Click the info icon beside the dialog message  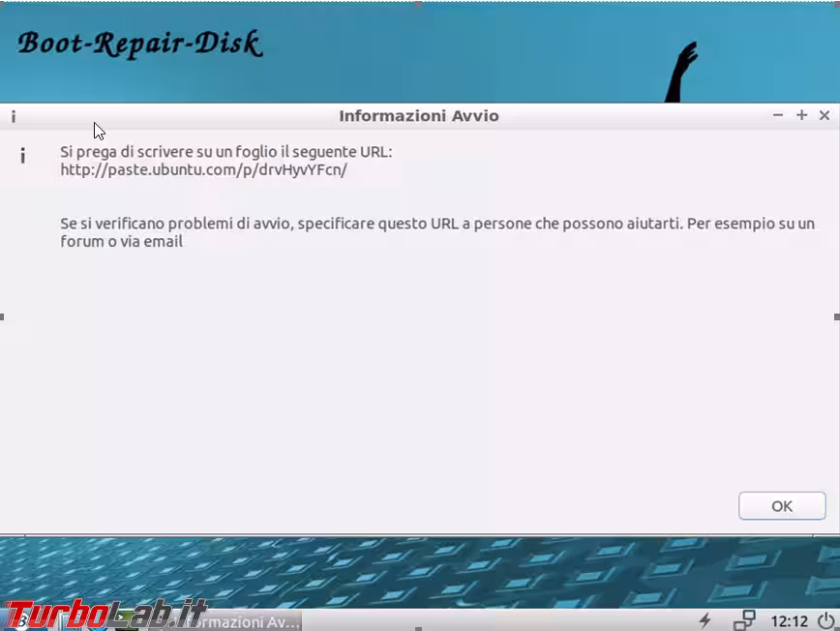tap(22, 155)
